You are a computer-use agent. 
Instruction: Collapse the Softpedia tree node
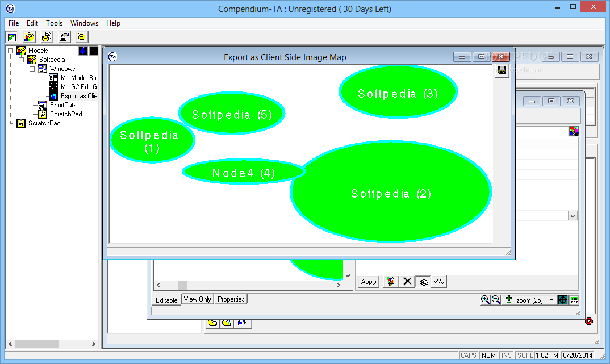pos(22,60)
